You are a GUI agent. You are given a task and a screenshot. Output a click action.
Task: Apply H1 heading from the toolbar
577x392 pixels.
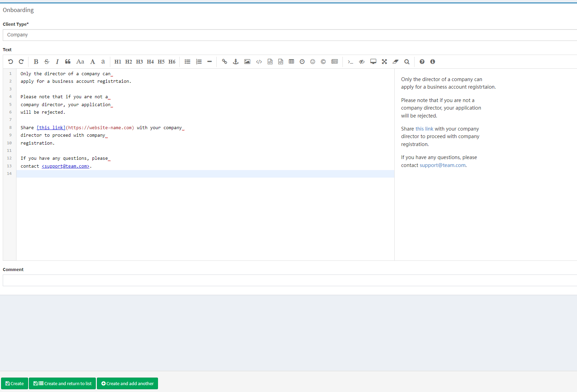(x=117, y=62)
